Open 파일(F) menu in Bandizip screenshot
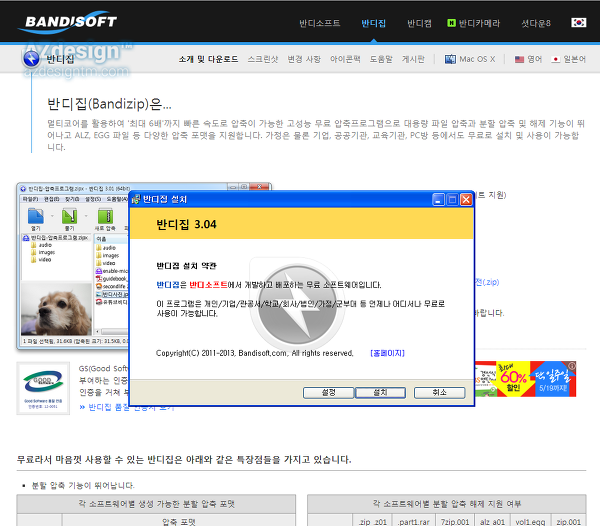 30,199
